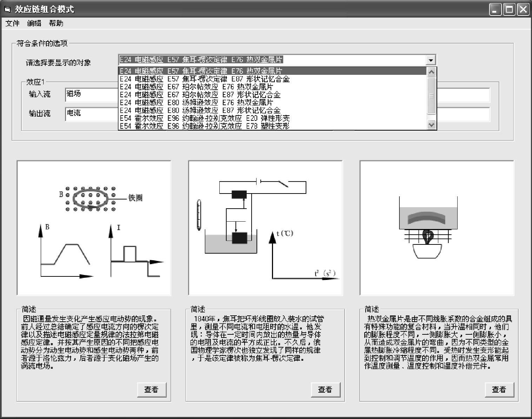Click 查看 under the electromagnetic induction description
Viewport: 532px width, 419px height.
click(152, 389)
